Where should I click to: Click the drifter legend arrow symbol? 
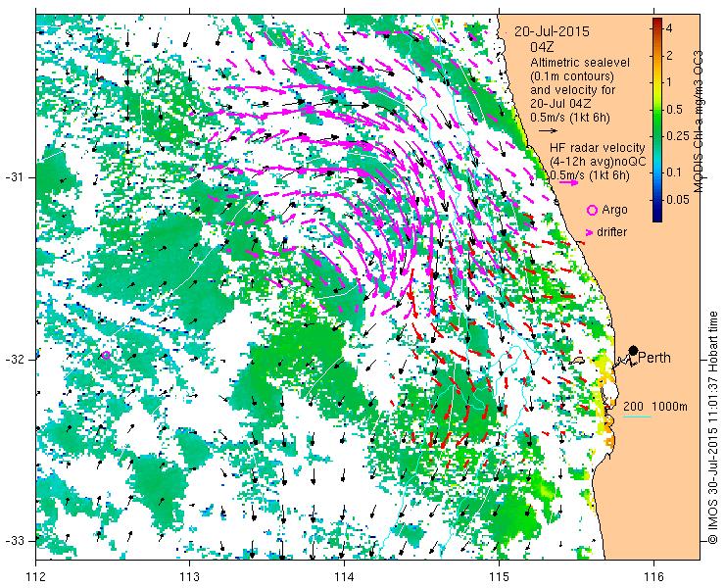(589, 232)
